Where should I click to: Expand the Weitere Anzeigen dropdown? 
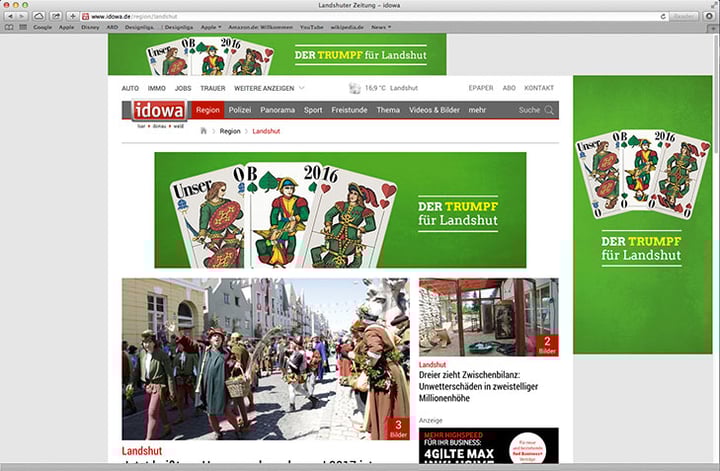269,88
